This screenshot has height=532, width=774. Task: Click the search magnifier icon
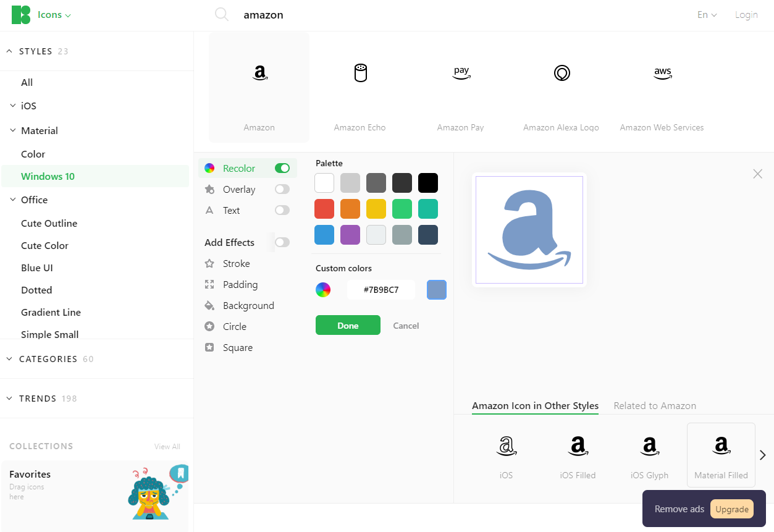click(x=222, y=15)
